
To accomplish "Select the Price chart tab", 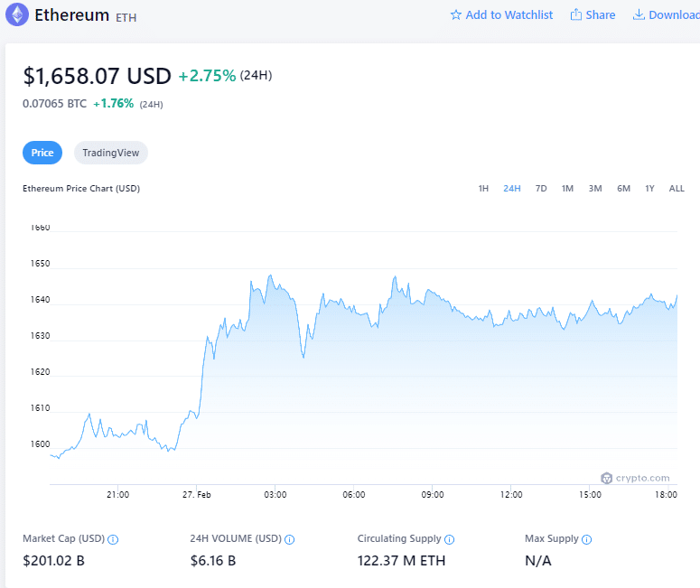I will [42, 153].
